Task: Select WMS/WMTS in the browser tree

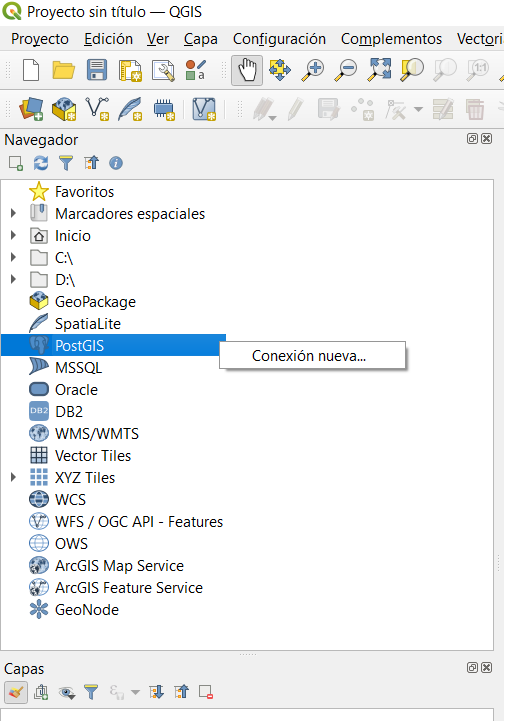Action: 97,434
